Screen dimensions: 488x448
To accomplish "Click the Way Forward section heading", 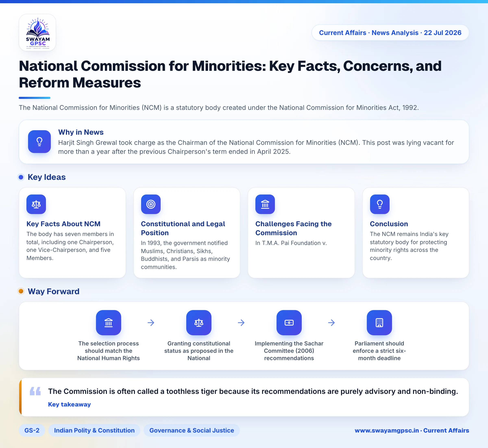I will [53, 291].
